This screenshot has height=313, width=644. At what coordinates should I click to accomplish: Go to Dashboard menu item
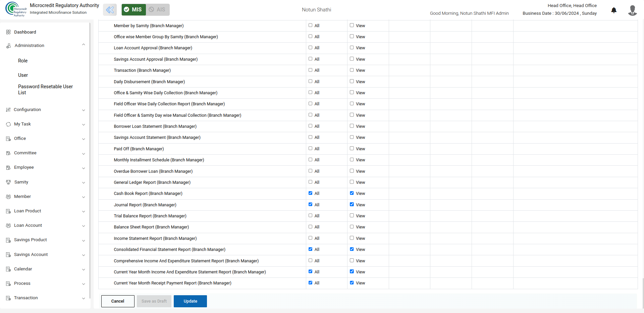pyautogui.click(x=25, y=32)
